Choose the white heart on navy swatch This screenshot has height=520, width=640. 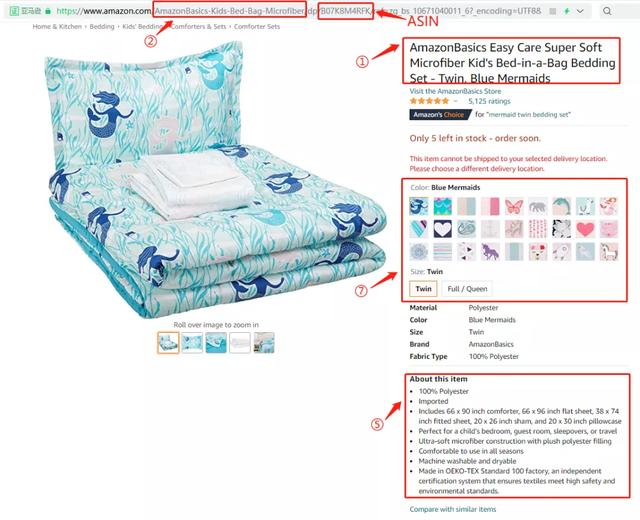click(443, 229)
